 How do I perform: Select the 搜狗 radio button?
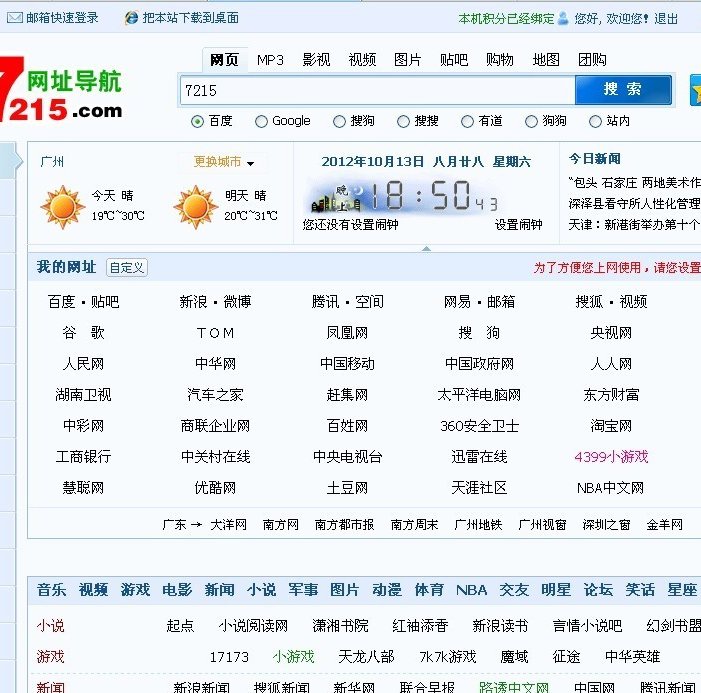pyautogui.click(x=339, y=121)
